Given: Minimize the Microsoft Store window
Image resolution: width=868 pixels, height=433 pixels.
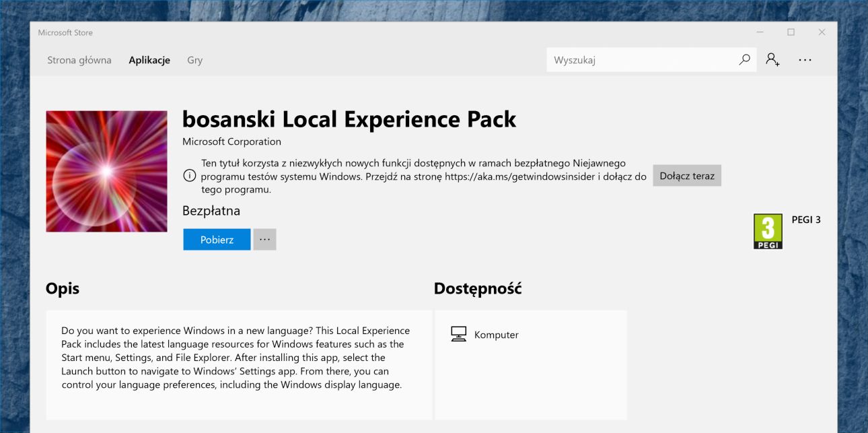Looking at the screenshot, I should pyautogui.click(x=760, y=32).
